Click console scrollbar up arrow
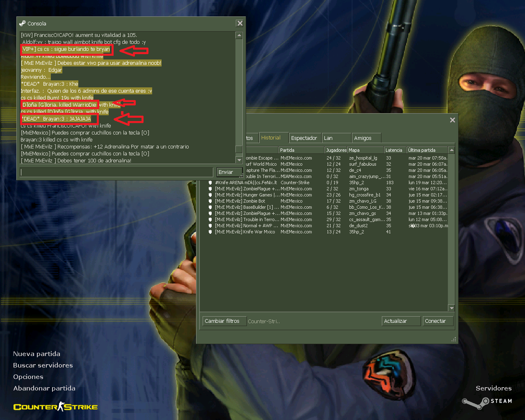 click(x=239, y=35)
